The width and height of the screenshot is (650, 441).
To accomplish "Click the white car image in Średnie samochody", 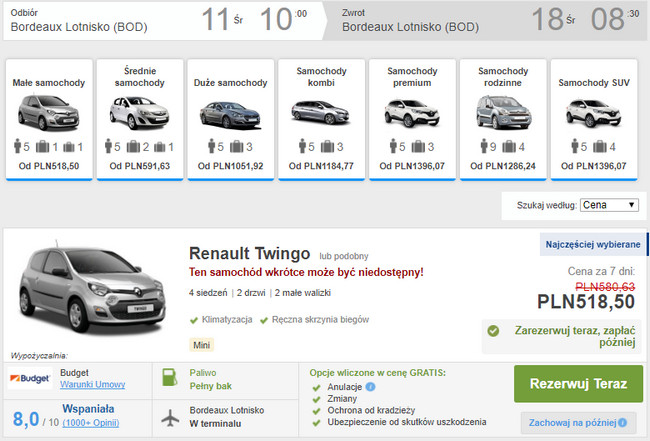I will (140, 113).
